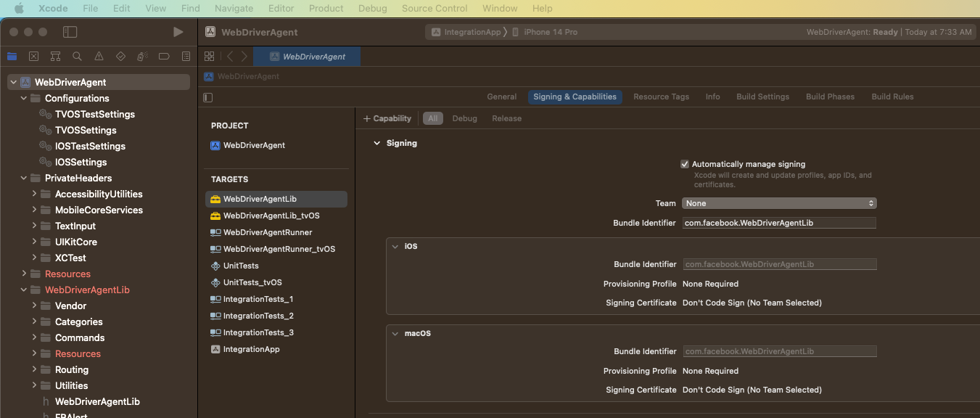Open the Breakpoint navigator icon
Screen dimensions: 980x418
pos(164,57)
